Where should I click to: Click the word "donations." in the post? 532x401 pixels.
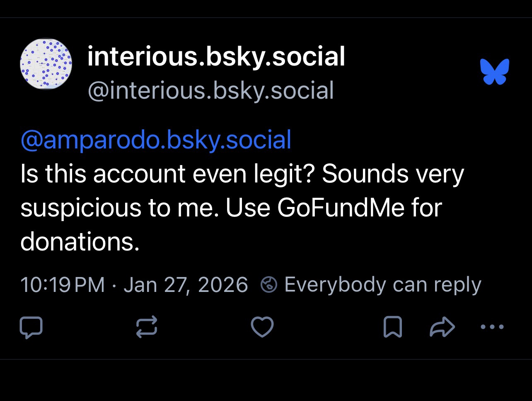coord(80,241)
